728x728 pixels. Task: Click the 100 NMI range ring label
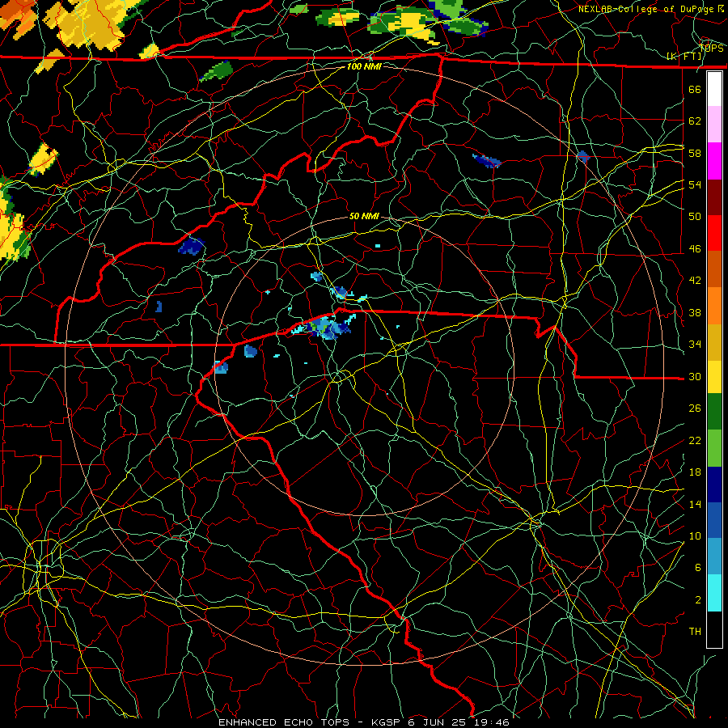pos(364,66)
